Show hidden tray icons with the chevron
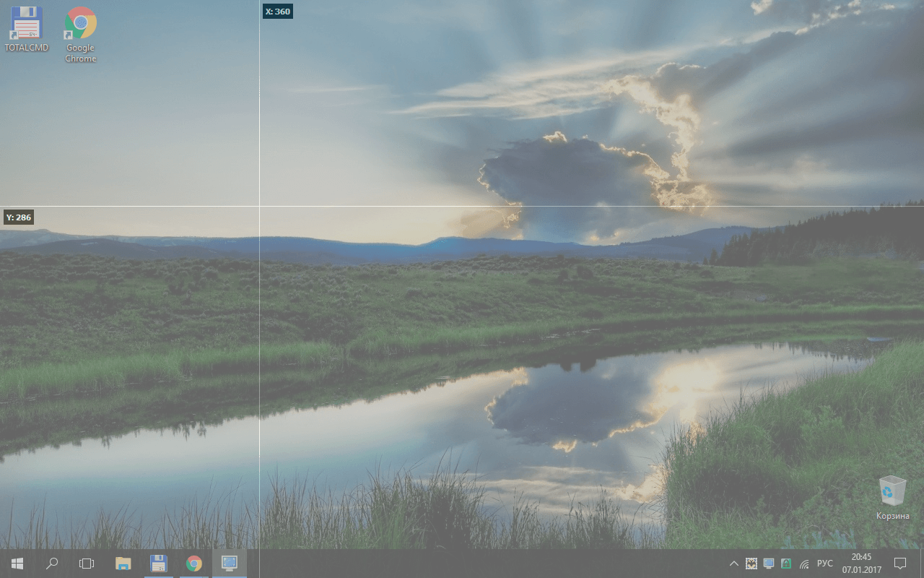The height and width of the screenshot is (578, 924). coord(734,564)
